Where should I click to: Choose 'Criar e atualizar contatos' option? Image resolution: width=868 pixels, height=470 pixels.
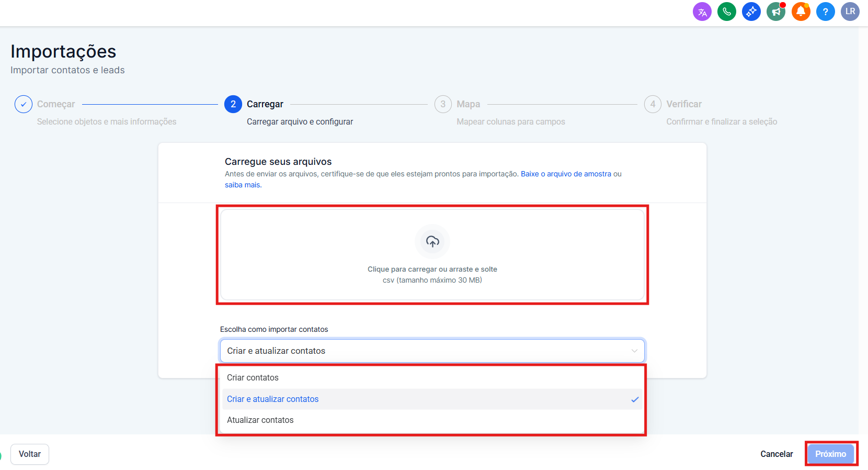272,399
